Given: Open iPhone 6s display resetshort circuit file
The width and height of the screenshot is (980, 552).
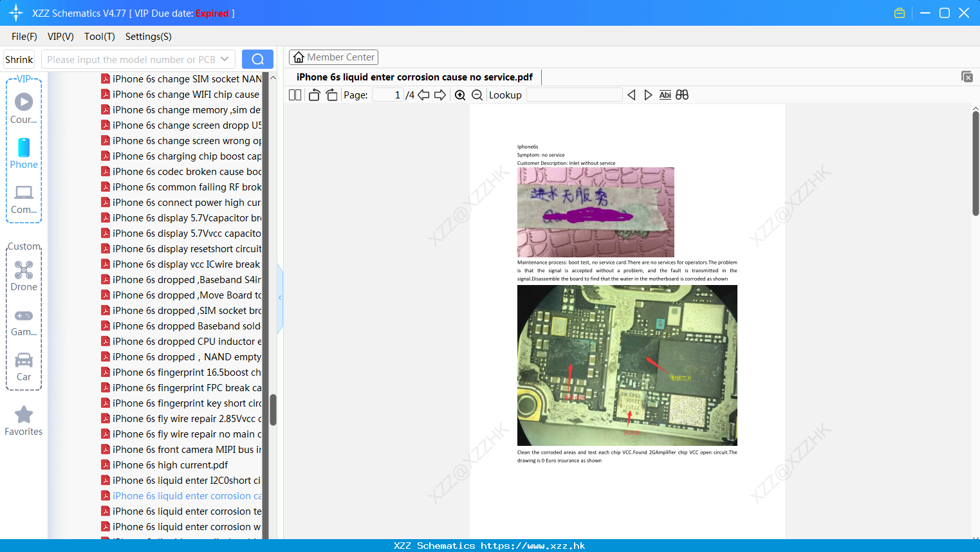Looking at the screenshot, I should (181, 249).
